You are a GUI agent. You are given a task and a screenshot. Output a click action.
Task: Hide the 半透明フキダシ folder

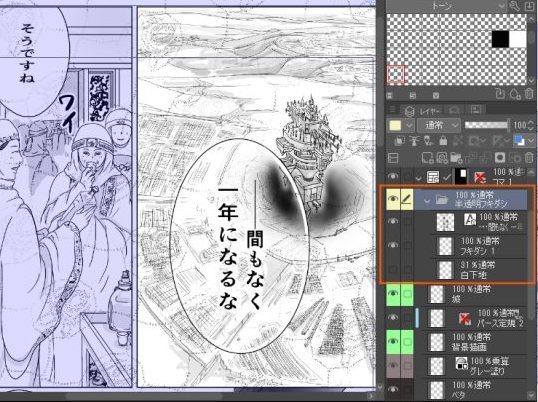point(393,199)
